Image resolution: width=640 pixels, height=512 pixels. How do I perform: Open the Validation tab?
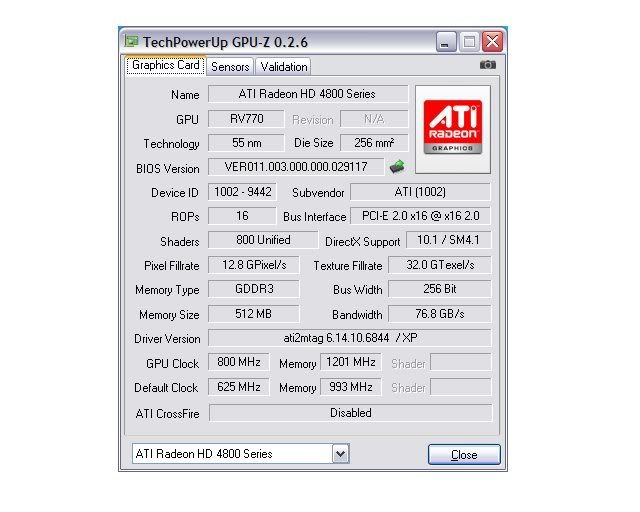click(x=284, y=67)
